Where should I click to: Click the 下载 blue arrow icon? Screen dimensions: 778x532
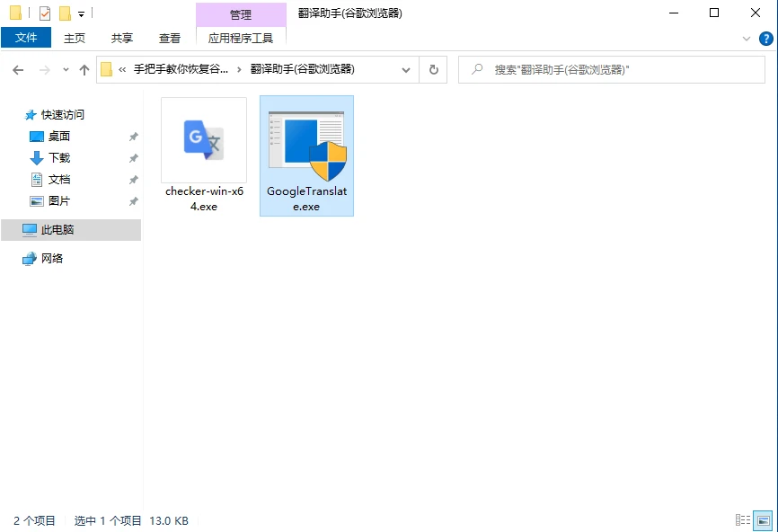tap(37, 158)
